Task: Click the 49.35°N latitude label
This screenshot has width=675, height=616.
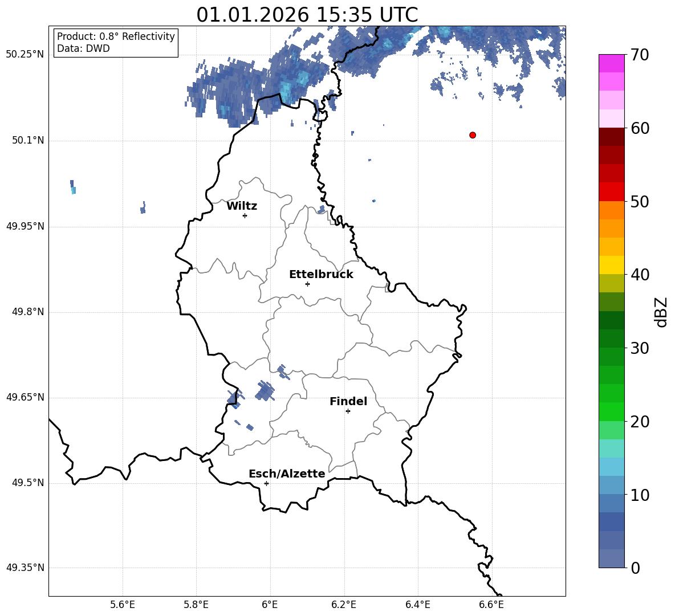Action: point(25,568)
